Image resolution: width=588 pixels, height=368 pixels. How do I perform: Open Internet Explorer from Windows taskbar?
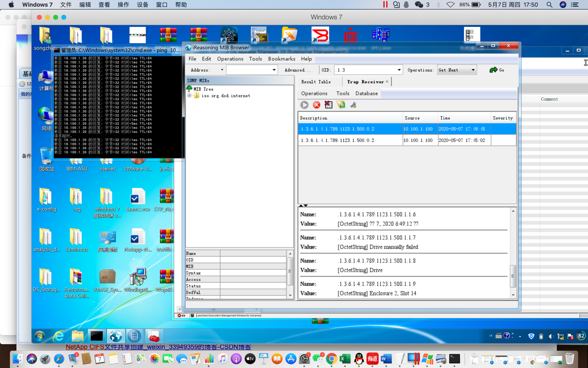coord(58,335)
